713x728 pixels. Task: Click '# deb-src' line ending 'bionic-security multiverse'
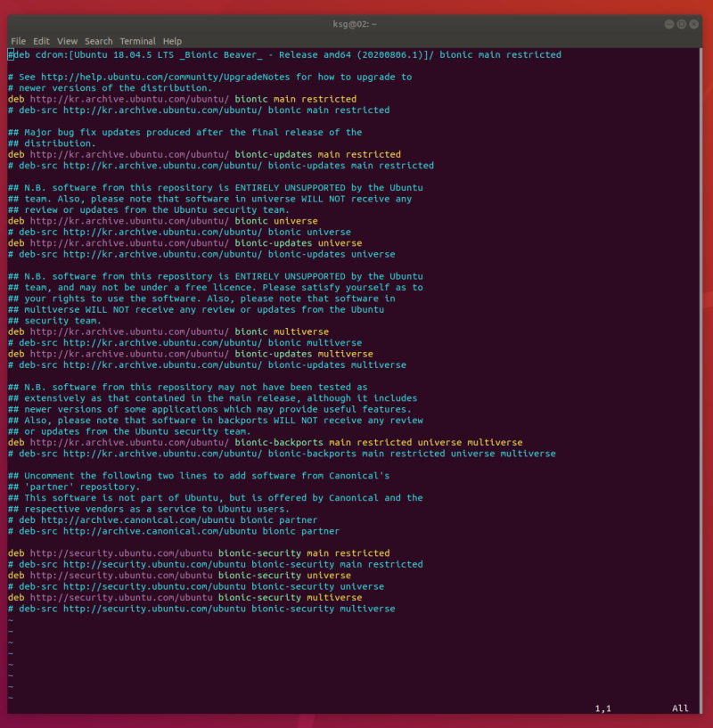pos(201,609)
